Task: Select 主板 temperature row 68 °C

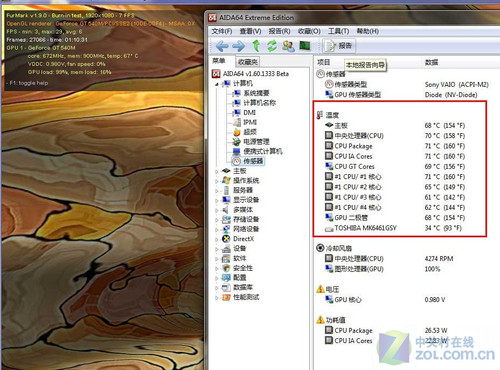Action: tap(395, 125)
